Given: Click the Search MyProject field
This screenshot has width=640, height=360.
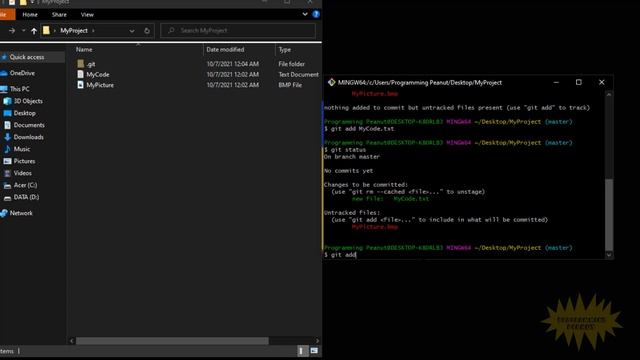Looking at the screenshot, I should point(238,31).
